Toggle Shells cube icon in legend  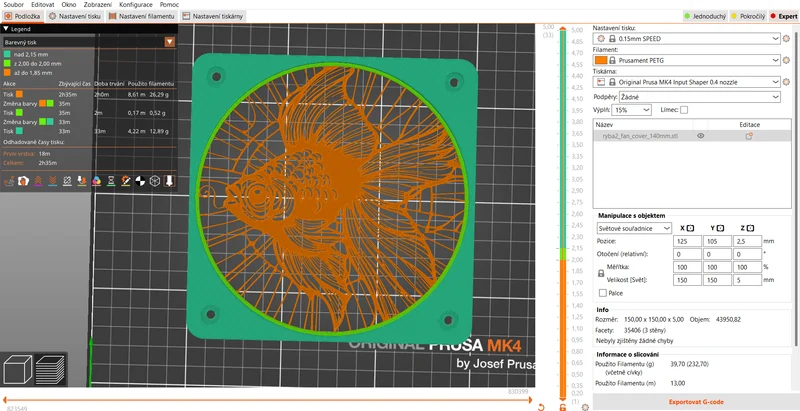(155, 181)
